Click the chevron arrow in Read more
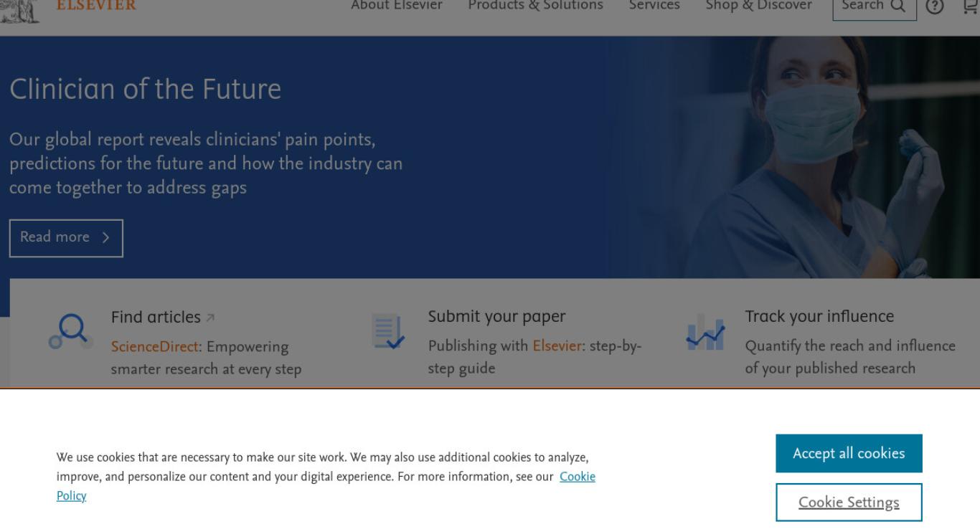 (105, 238)
